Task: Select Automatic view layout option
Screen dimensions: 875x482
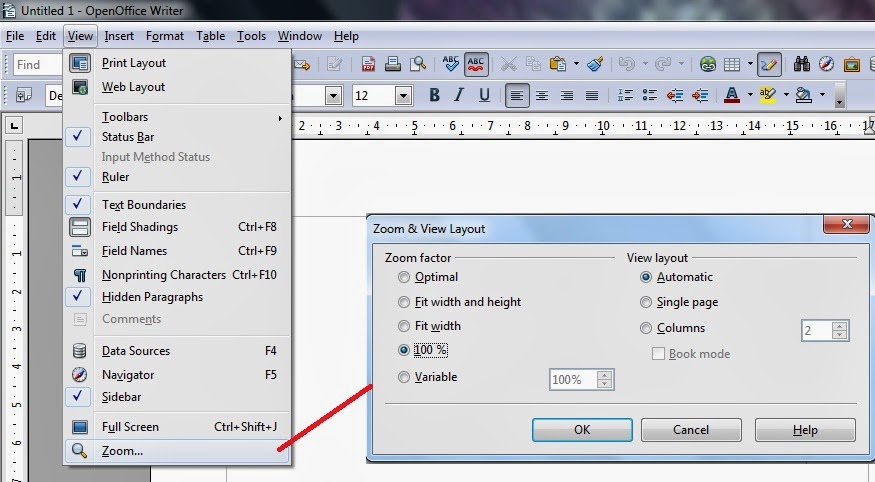Action: tap(646, 277)
